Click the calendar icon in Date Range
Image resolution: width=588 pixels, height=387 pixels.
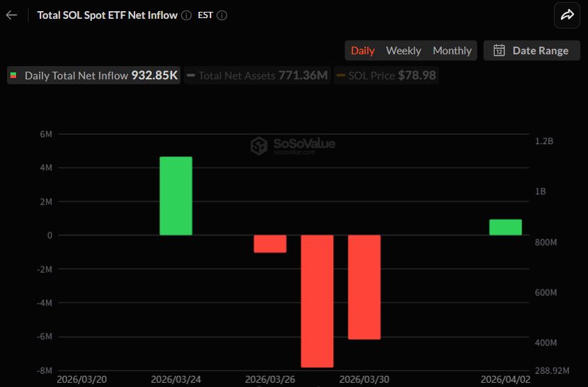(499, 50)
